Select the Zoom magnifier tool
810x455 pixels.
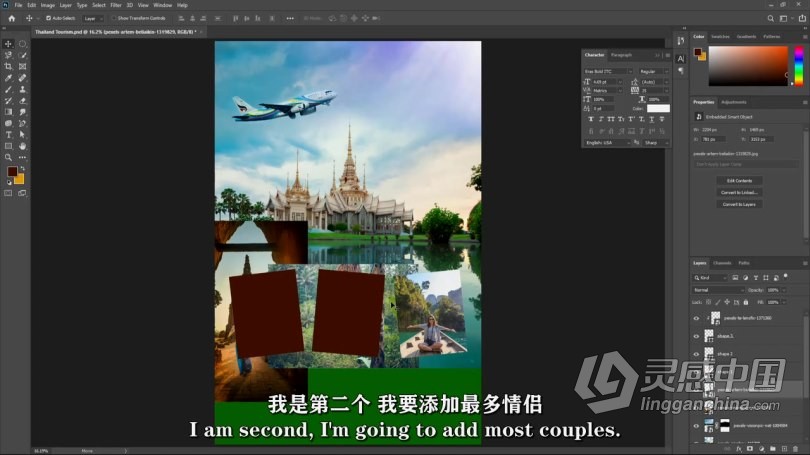click(x=8, y=158)
